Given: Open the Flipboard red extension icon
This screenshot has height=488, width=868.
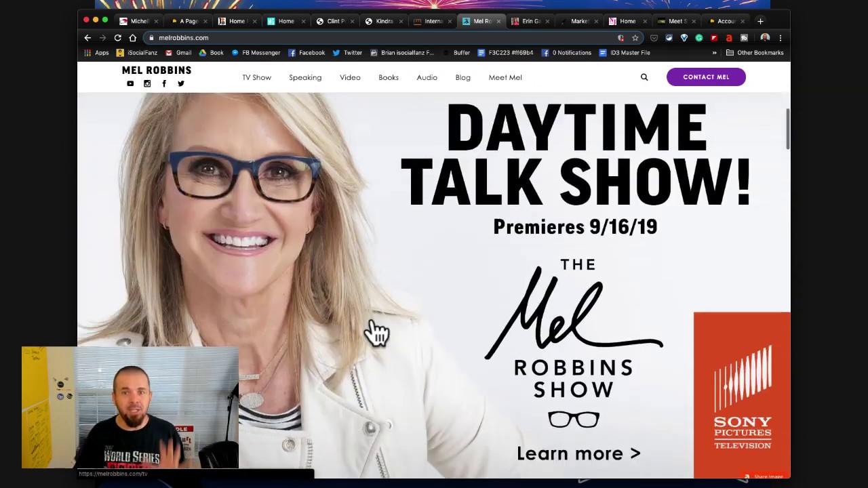Looking at the screenshot, I should click(x=714, y=38).
